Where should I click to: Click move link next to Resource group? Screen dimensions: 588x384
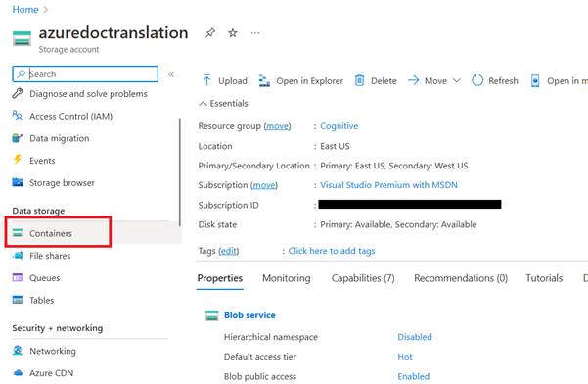277,126
